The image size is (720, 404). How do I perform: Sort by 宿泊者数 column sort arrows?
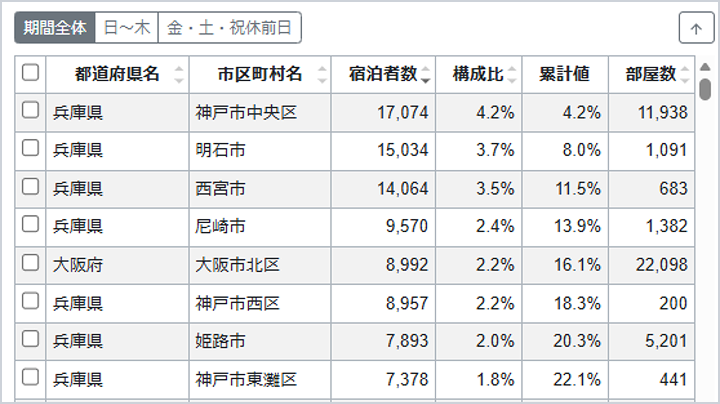click(427, 75)
